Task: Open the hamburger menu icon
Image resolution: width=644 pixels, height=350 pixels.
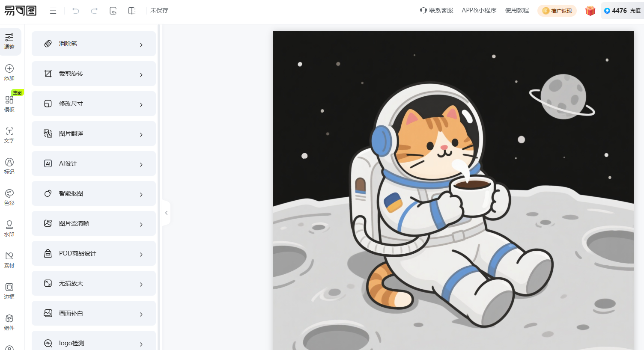Action: pyautogui.click(x=53, y=11)
